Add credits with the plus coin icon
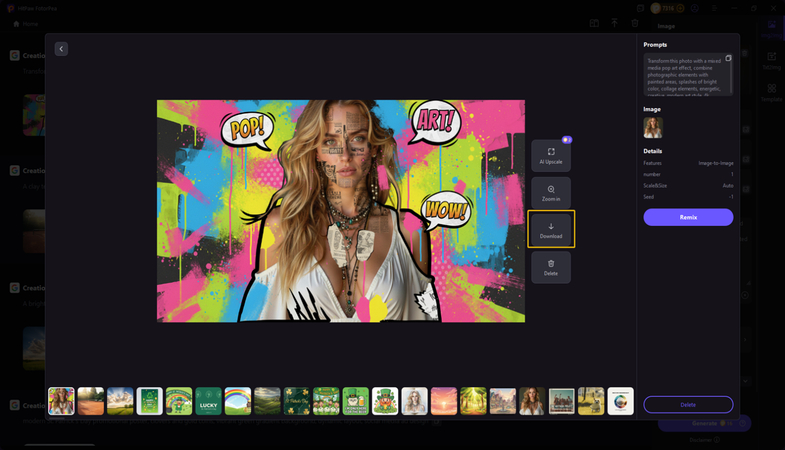Image resolution: width=785 pixels, height=450 pixels. (680, 8)
